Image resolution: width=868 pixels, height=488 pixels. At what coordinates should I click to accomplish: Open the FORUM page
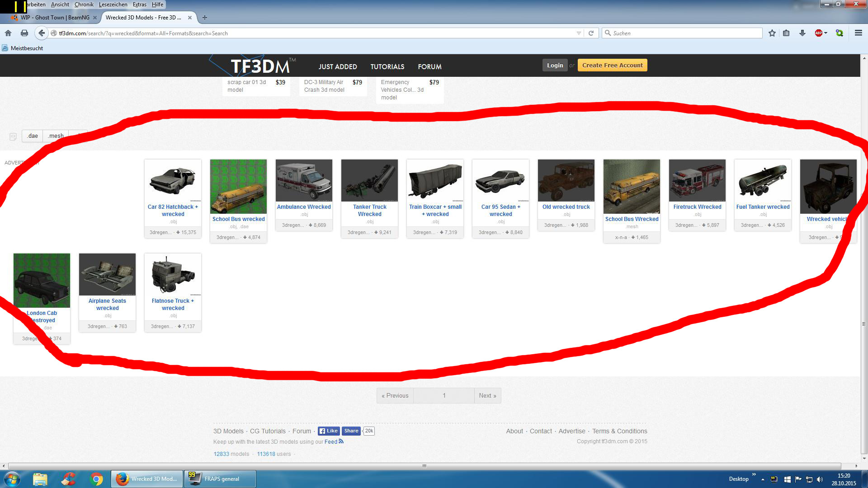429,66
